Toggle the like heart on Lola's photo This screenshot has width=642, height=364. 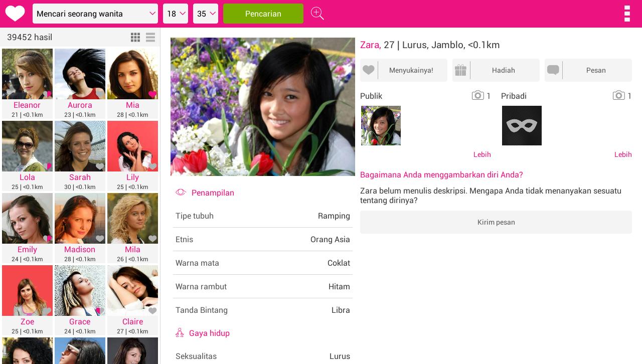point(47,166)
